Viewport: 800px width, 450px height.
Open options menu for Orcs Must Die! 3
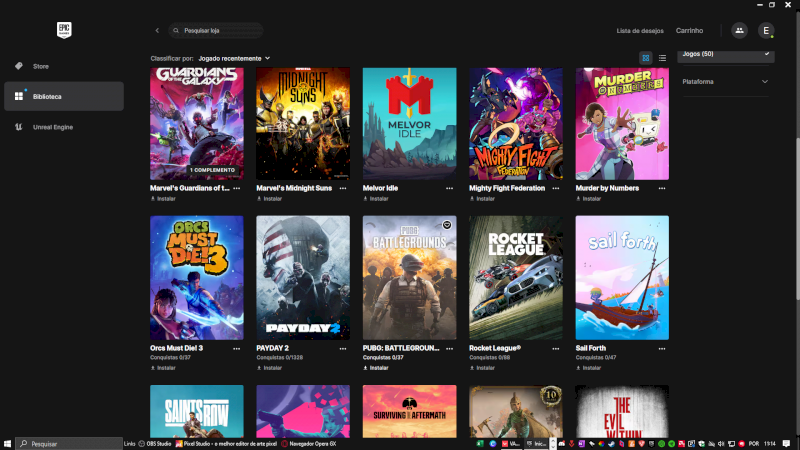click(237, 348)
